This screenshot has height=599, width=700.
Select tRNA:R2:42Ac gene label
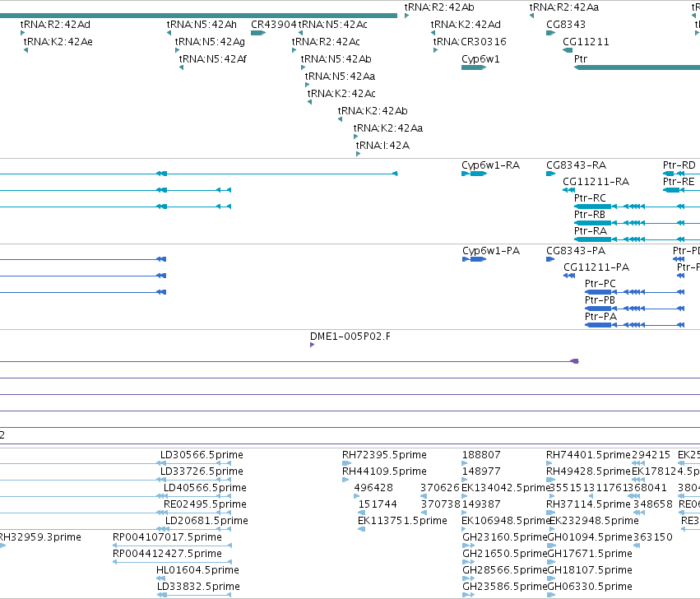(326, 42)
